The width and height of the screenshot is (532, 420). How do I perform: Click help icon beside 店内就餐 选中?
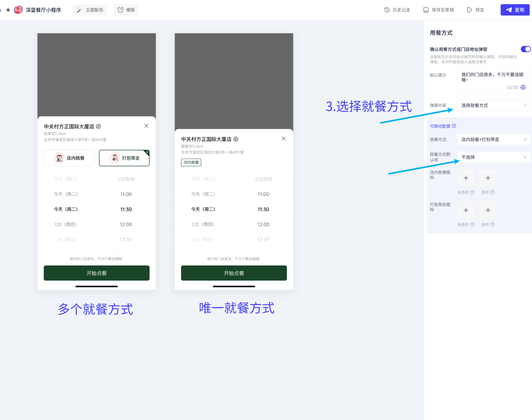coord(493,192)
